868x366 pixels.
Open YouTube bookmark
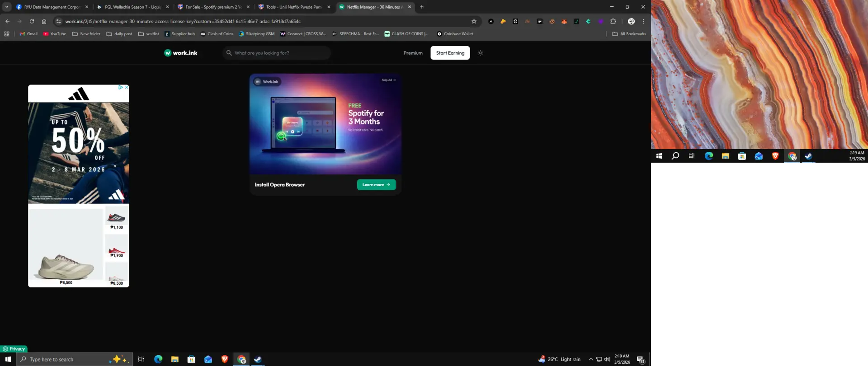[x=55, y=34]
